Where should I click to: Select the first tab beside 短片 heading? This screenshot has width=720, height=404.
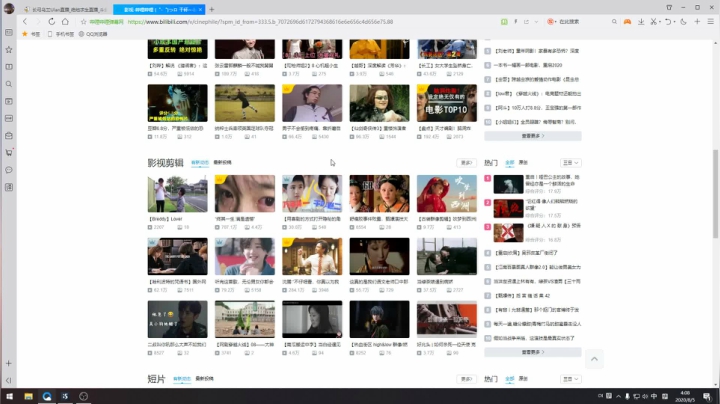[x=182, y=379]
